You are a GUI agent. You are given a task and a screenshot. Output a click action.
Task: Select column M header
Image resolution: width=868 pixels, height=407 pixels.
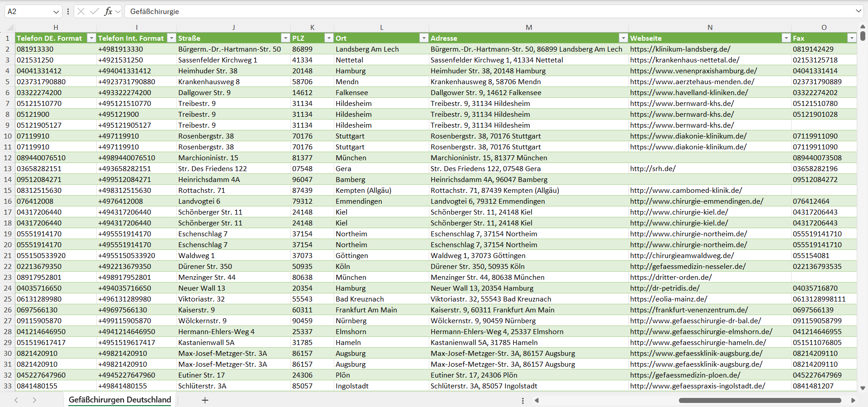tap(528, 27)
